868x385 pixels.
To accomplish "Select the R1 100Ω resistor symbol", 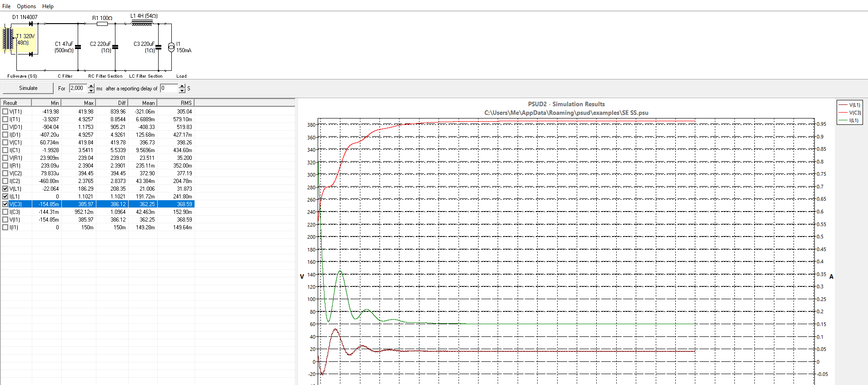I will coord(102,24).
